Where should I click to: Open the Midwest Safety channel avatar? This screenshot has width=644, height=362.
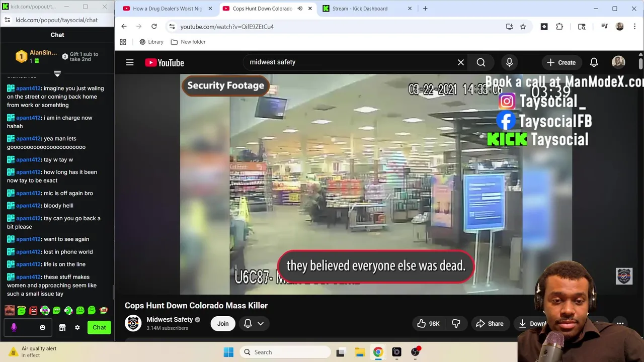pos(133,323)
